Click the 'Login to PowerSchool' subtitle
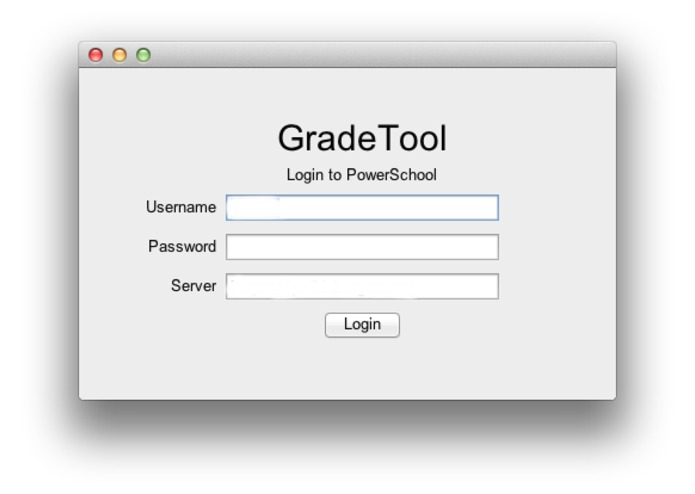 coord(361,175)
